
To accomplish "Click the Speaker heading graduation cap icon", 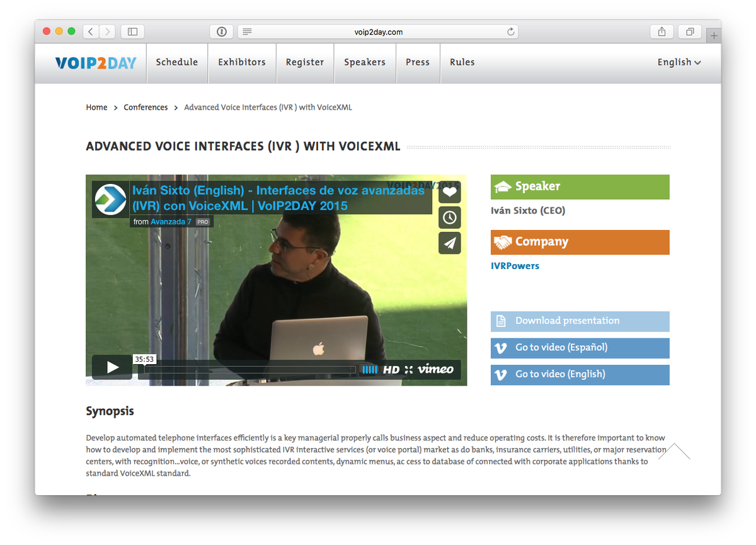I will click(503, 186).
